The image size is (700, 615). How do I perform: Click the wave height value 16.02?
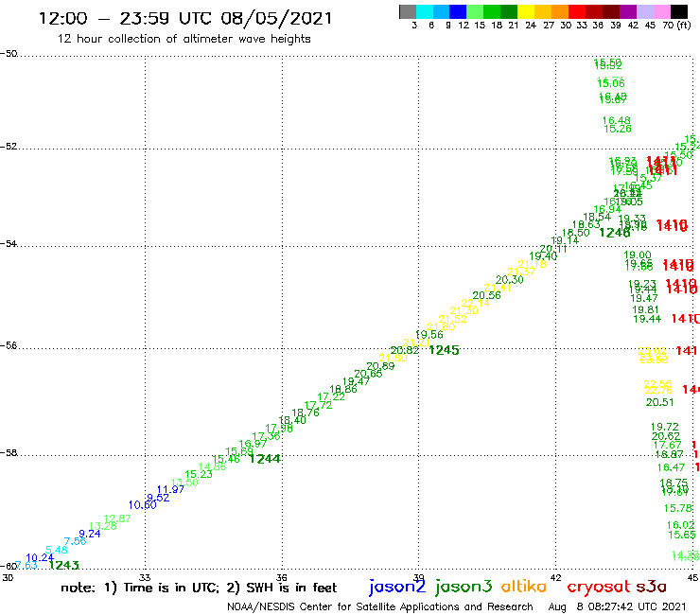pos(680,525)
